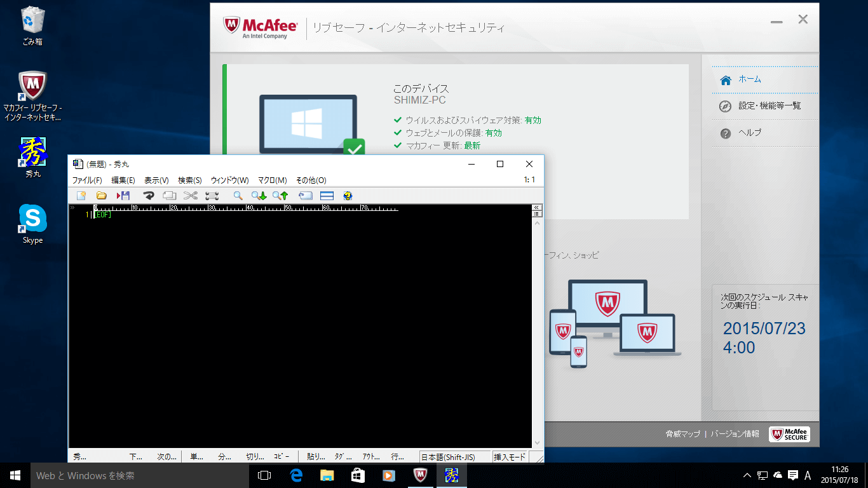The width and height of the screenshot is (868, 488).
Task: Select the 秀丸 desktop shortcut
Action: click(x=33, y=157)
